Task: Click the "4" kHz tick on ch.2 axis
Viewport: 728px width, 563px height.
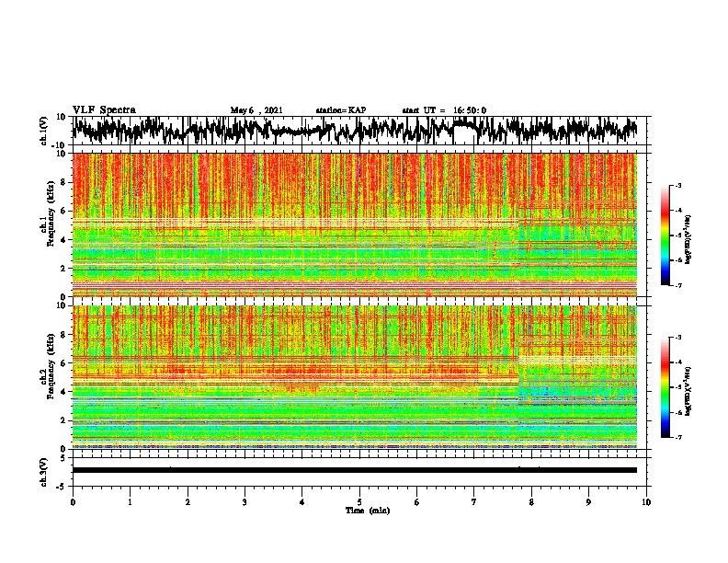Action: [63, 392]
